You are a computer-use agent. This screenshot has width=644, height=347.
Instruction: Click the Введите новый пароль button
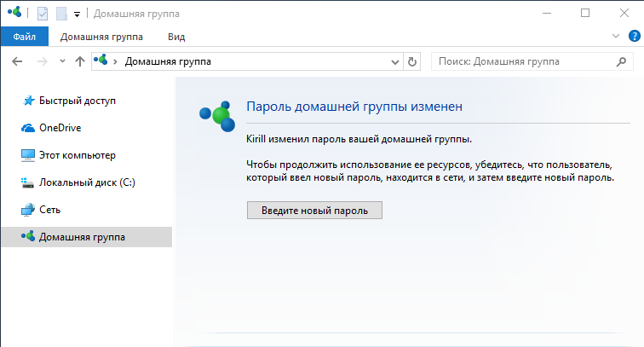(314, 211)
